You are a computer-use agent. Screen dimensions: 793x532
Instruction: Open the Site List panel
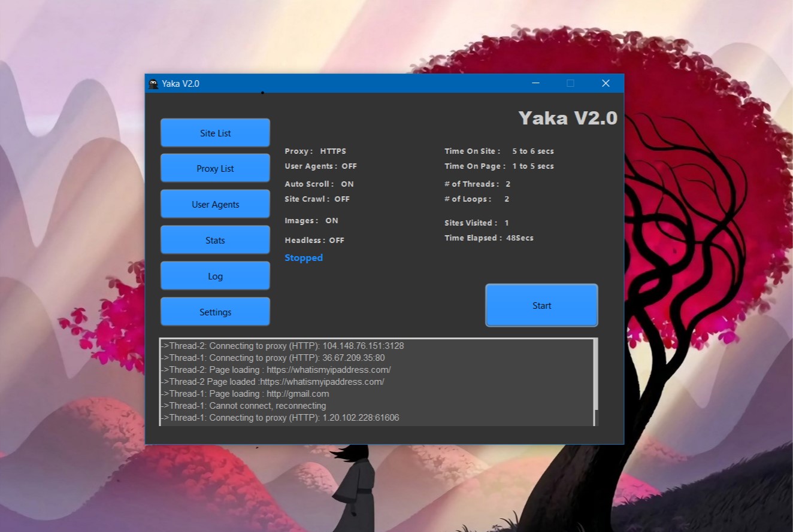point(215,133)
